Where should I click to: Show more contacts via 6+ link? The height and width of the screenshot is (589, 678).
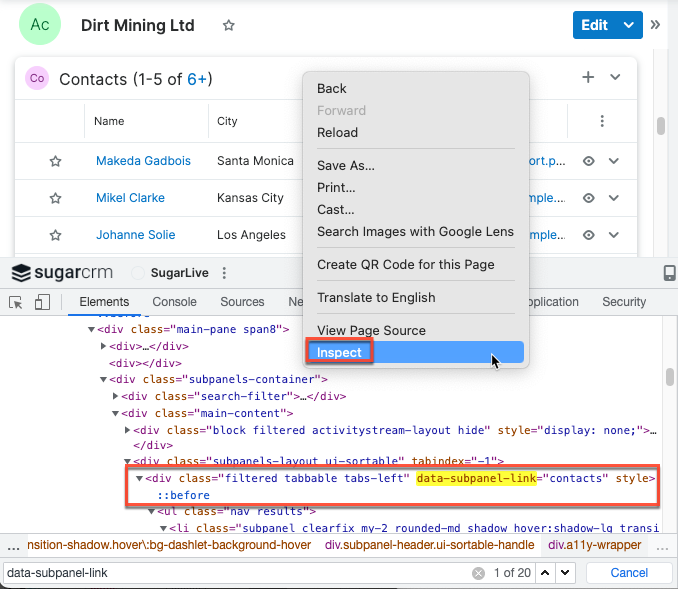click(x=197, y=79)
